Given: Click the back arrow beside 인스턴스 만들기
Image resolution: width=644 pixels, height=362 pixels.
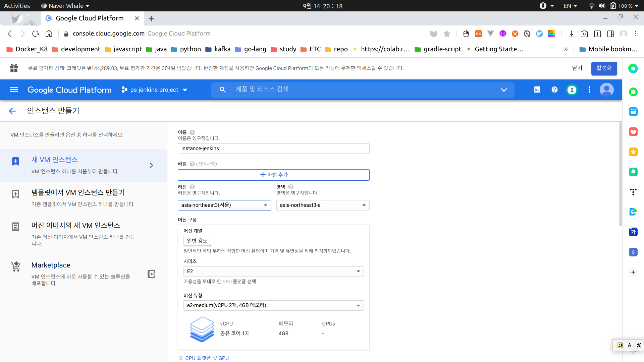Looking at the screenshot, I should pyautogui.click(x=12, y=111).
